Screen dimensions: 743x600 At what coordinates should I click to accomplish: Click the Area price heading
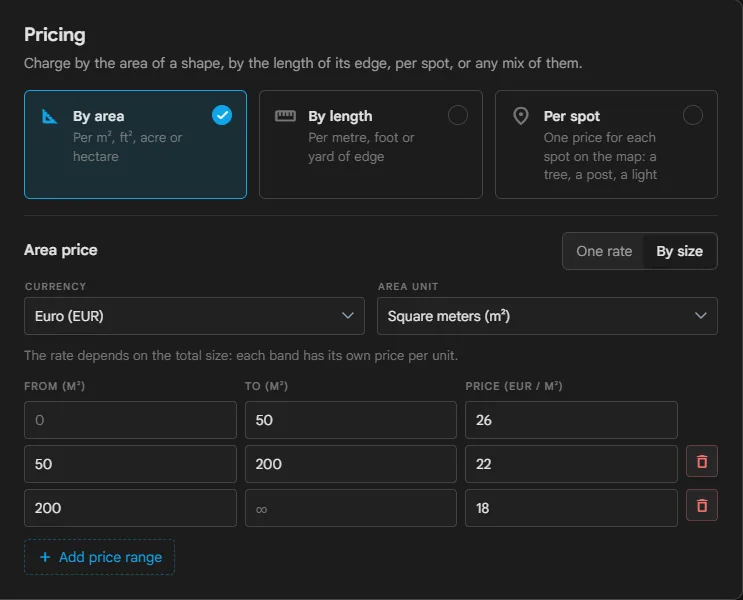pyautogui.click(x=61, y=250)
